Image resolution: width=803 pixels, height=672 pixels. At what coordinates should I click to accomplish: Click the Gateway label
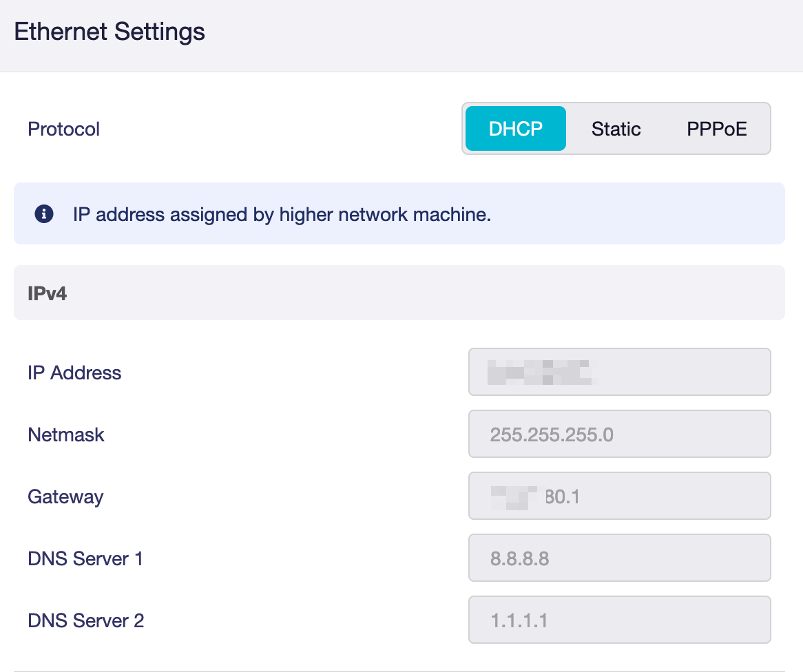[65, 497]
